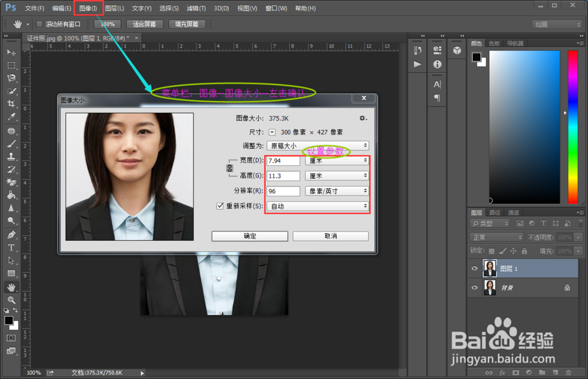Select the History Brush tool

pos(11,169)
